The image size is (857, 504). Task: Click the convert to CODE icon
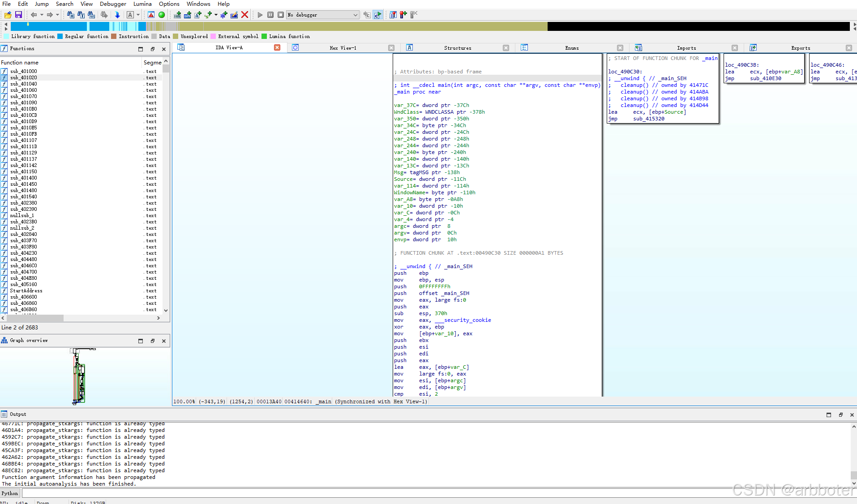click(178, 15)
